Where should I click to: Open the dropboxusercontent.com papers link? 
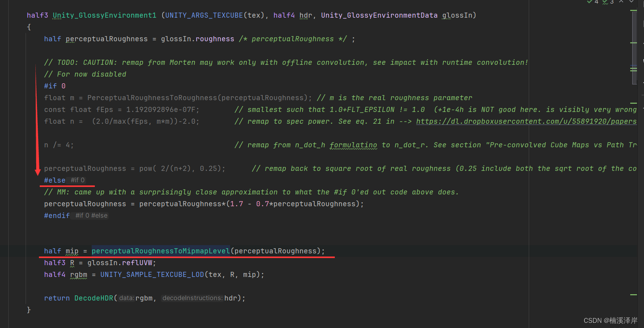coord(526,121)
